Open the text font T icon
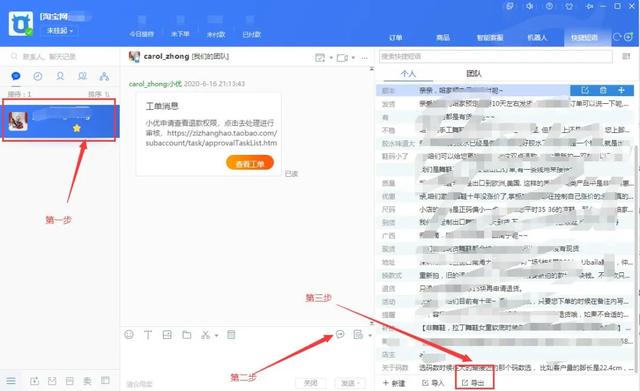Screen dimensions: 640x391 point(148,335)
